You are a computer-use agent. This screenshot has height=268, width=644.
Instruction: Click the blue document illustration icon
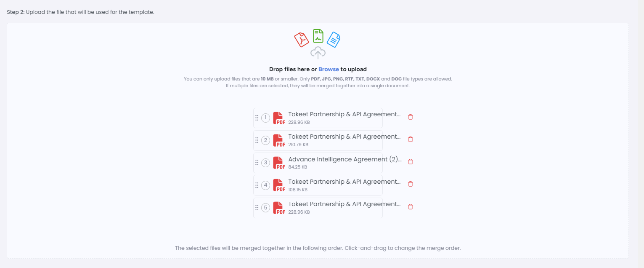334,40
